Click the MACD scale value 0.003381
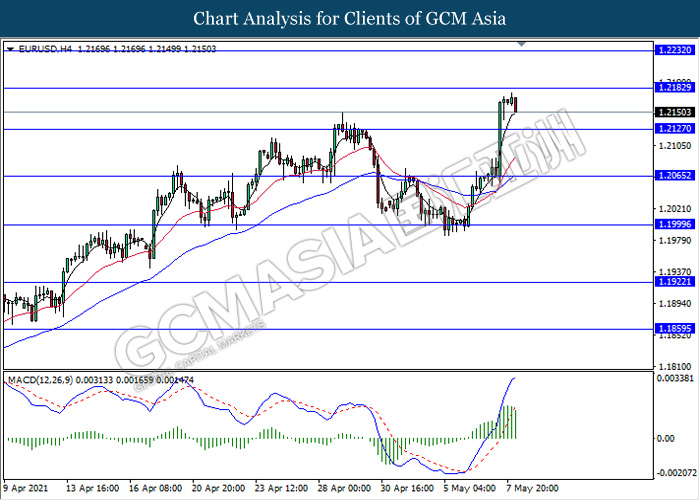Screen dimensions: 700x500 675,378
